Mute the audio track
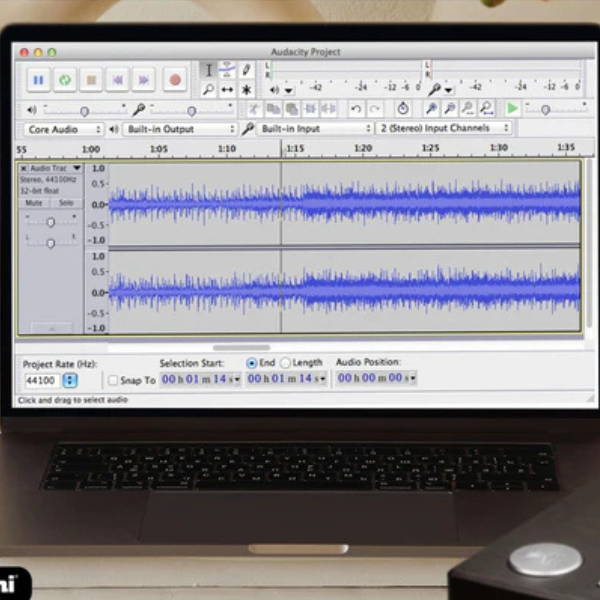The width and height of the screenshot is (600, 600). click(x=34, y=203)
